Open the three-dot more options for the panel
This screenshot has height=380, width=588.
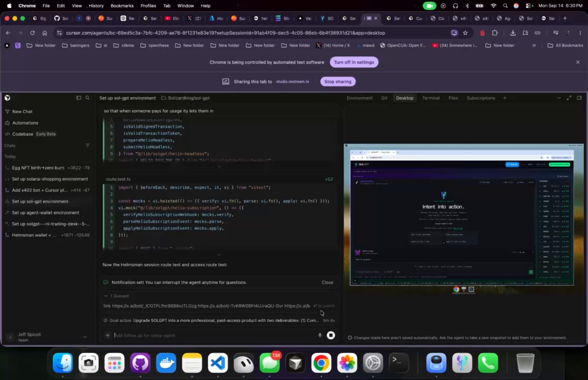click(x=559, y=98)
